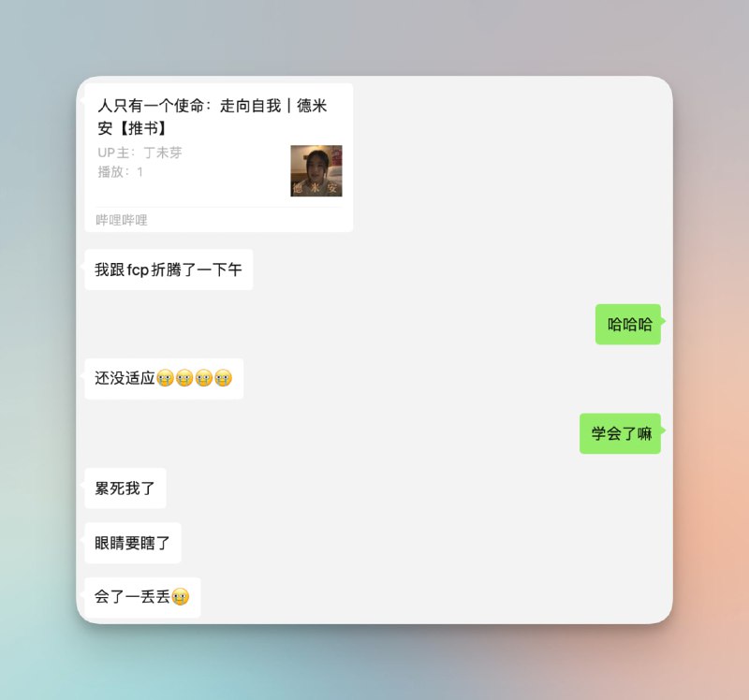This screenshot has height=700, width=749.
Task: Open the shared Bilibili video card
Action: [x=219, y=157]
